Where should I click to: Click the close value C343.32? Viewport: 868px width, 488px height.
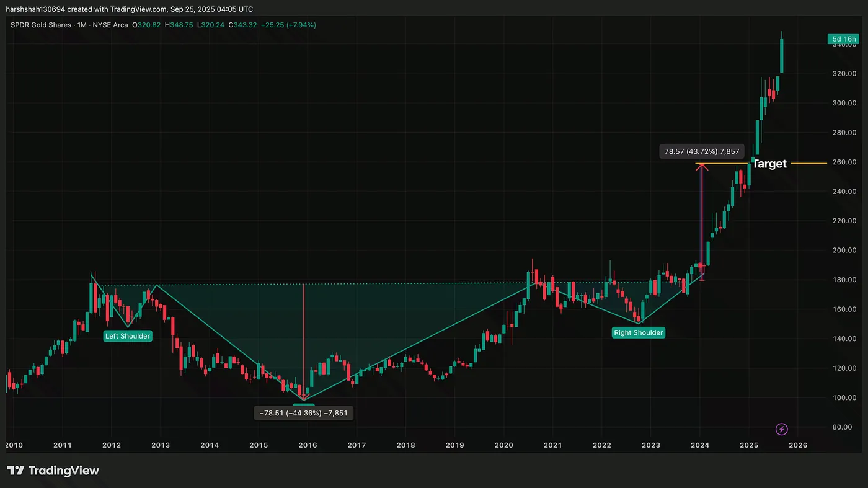point(244,25)
